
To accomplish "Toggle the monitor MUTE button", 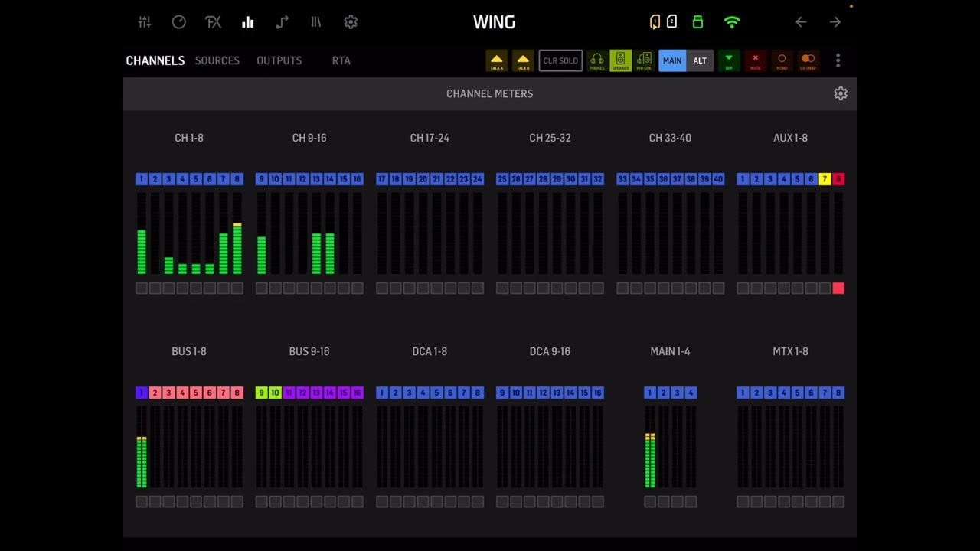I will point(755,60).
